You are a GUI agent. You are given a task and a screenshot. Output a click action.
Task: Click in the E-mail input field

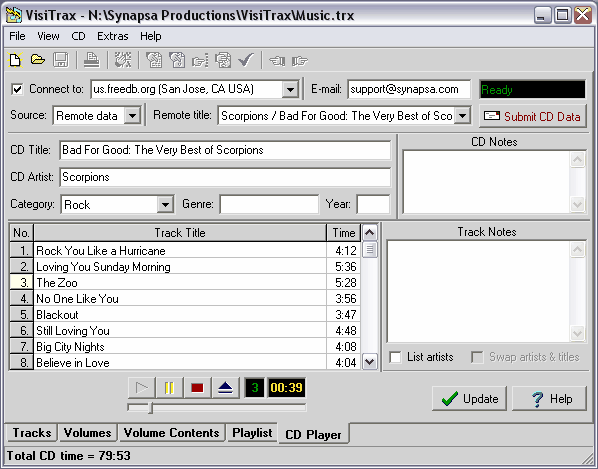(x=409, y=90)
